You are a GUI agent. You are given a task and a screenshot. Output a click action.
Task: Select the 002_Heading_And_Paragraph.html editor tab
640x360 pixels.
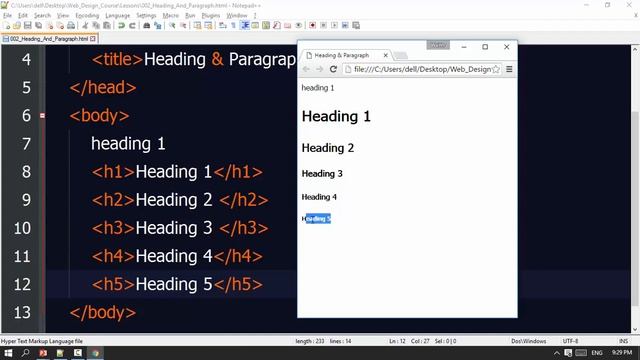[x=49, y=39]
